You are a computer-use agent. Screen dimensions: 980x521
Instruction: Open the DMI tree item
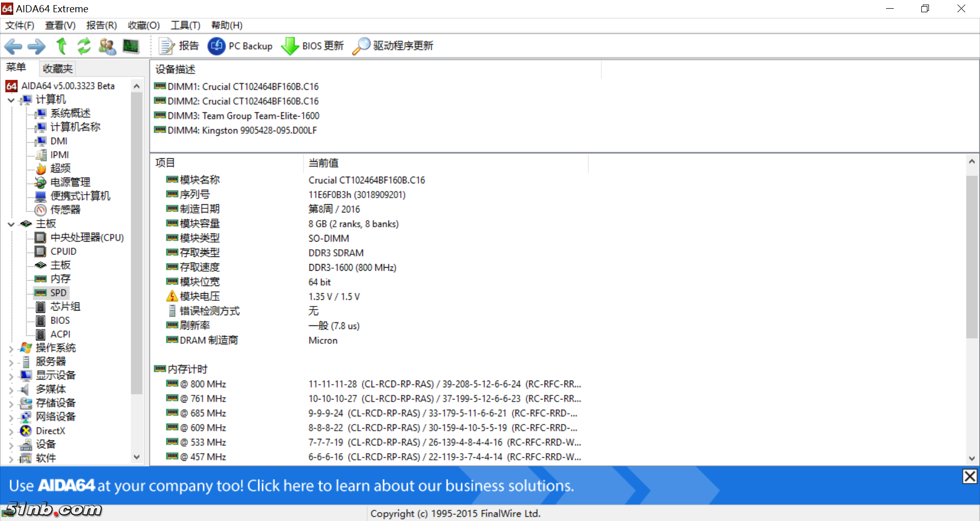[59, 141]
